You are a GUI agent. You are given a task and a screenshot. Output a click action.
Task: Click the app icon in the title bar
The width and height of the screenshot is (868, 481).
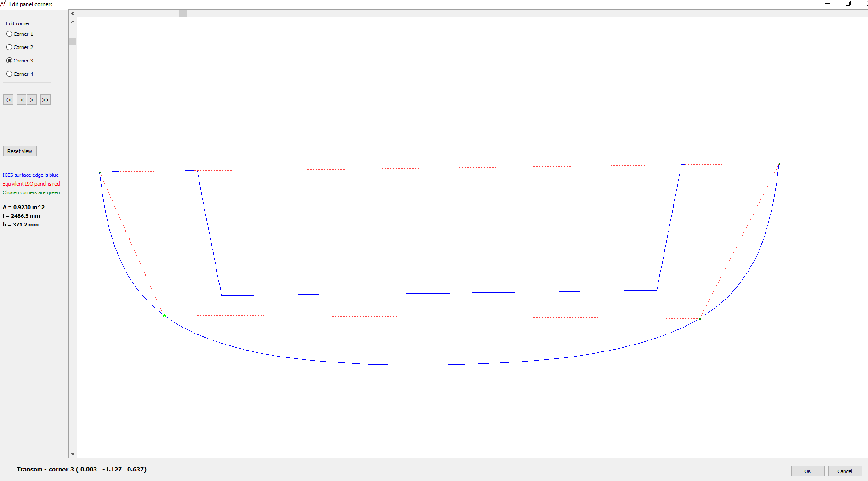coord(4,4)
